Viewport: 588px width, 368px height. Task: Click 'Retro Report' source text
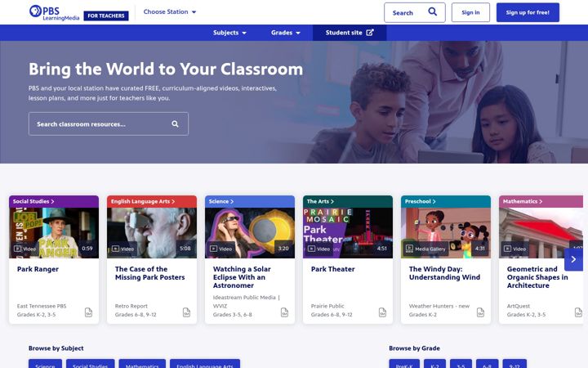click(131, 306)
